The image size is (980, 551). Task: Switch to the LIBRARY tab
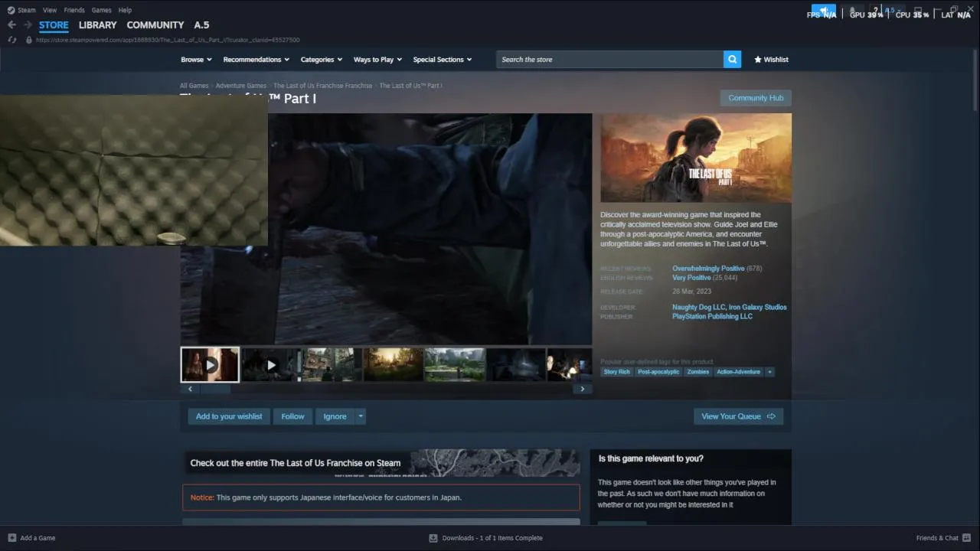point(98,25)
